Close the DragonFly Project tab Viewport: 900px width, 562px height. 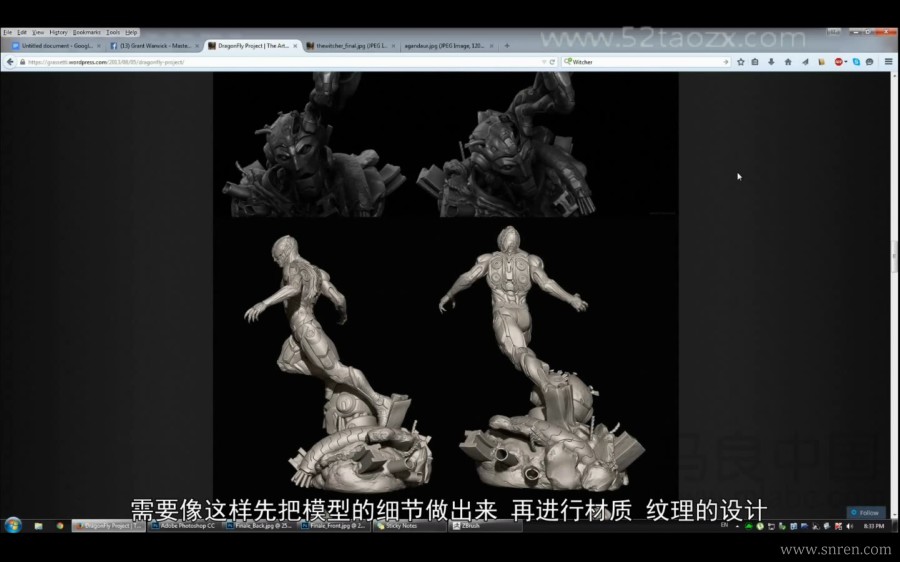[x=295, y=46]
